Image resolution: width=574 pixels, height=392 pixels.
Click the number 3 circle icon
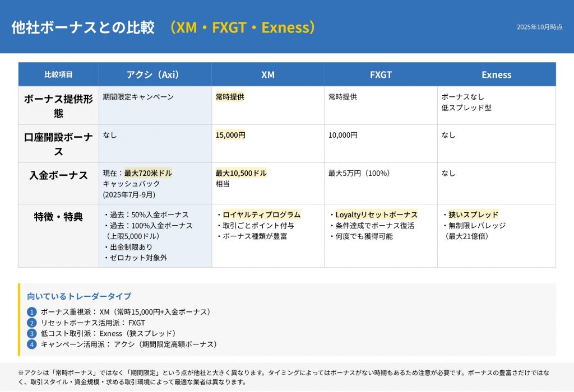click(x=31, y=334)
